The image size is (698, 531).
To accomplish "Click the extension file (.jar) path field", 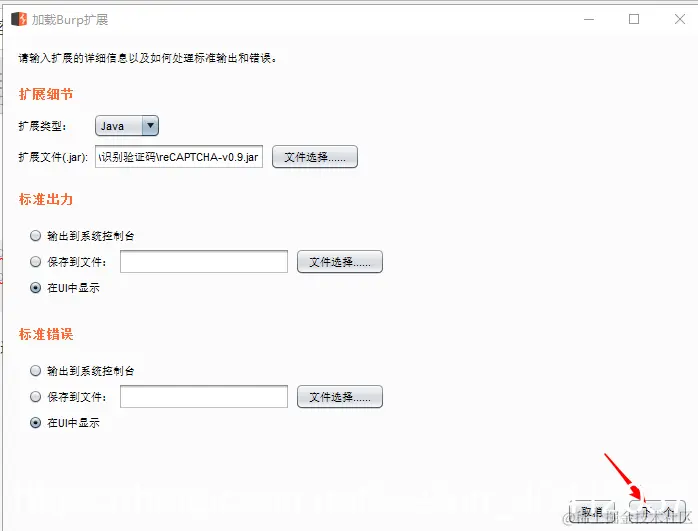I will pyautogui.click(x=179, y=157).
